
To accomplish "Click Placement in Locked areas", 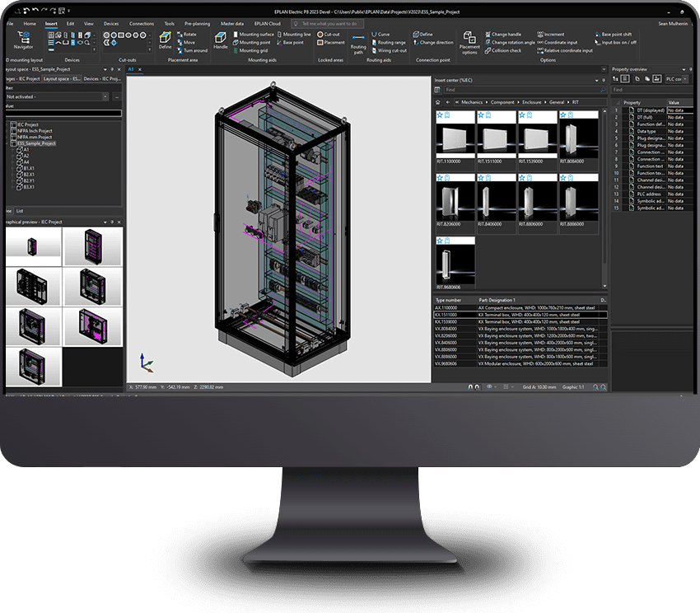I will coord(331,43).
